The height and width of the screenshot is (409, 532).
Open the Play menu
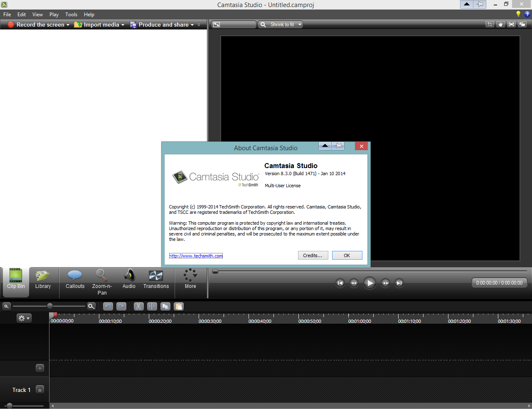(54, 15)
